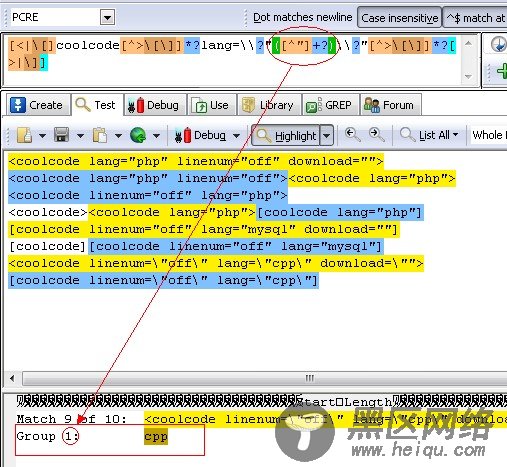
Task: Toggle the Case insensitive option
Action: (x=399, y=18)
